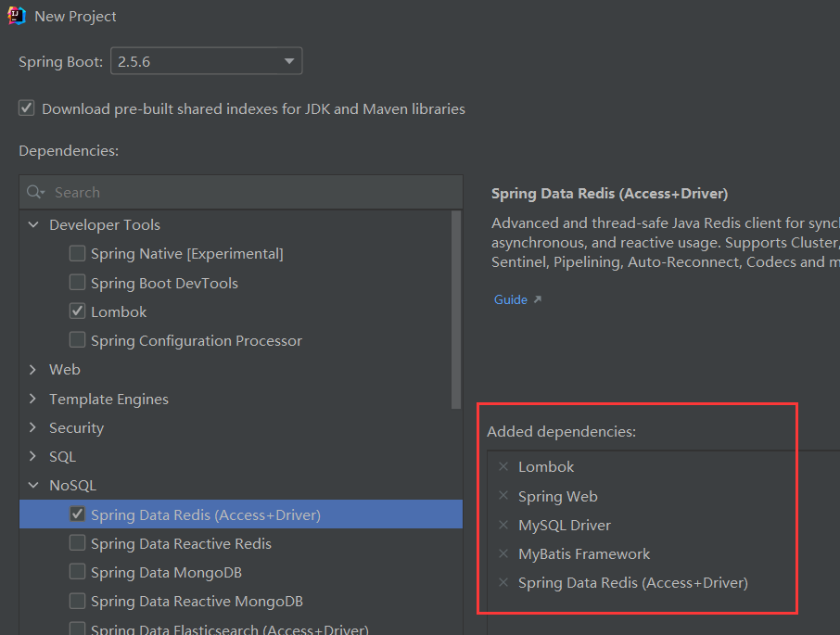
Task: Remove Spring Data Redis from added dependencies
Action: pyautogui.click(x=503, y=582)
